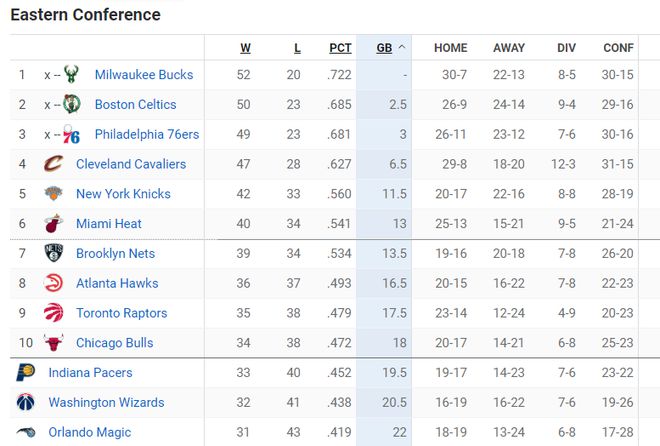Screen dimensions: 660x446
Task: Click the Cleveland Cavaliers logo icon
Action: pyautogui.click(x=53, y=164)
